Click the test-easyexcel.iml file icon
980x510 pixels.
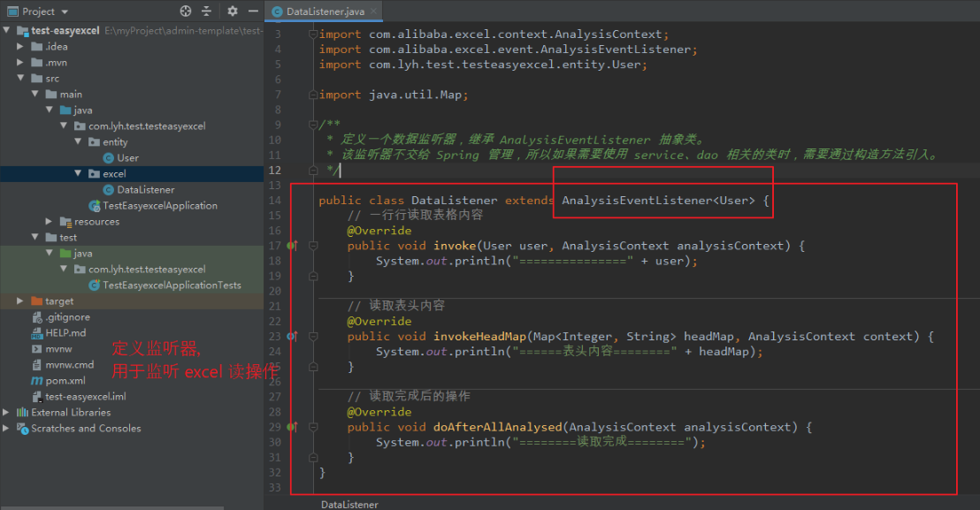[x=37, y=396]
